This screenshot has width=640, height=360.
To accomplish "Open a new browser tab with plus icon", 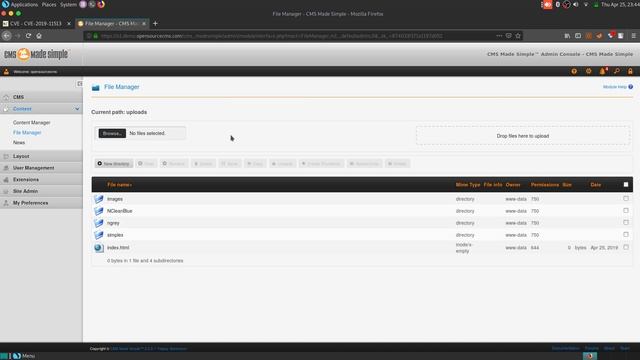I will tap(155, 24).
